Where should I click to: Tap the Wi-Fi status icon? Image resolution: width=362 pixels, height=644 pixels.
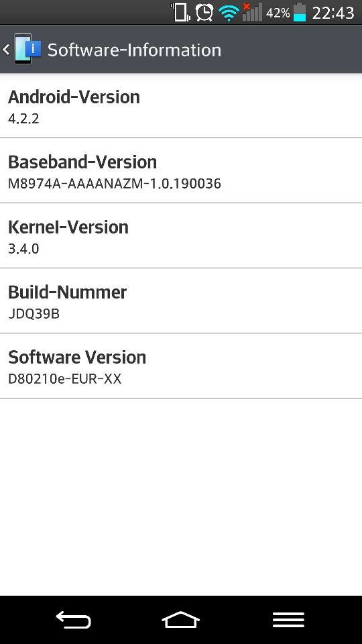229,13
